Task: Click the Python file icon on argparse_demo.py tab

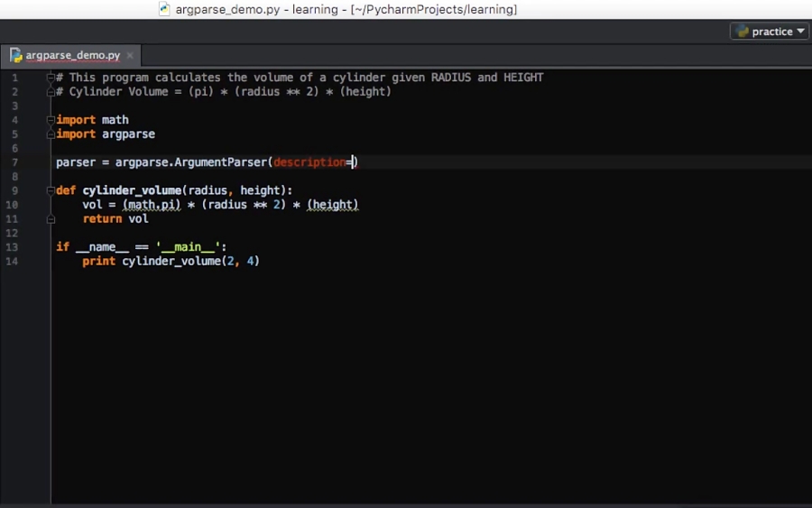Action: 16,55
